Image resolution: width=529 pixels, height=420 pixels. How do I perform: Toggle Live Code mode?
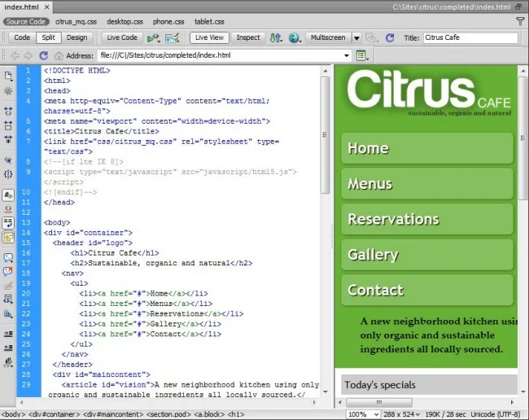pos(122,37)
